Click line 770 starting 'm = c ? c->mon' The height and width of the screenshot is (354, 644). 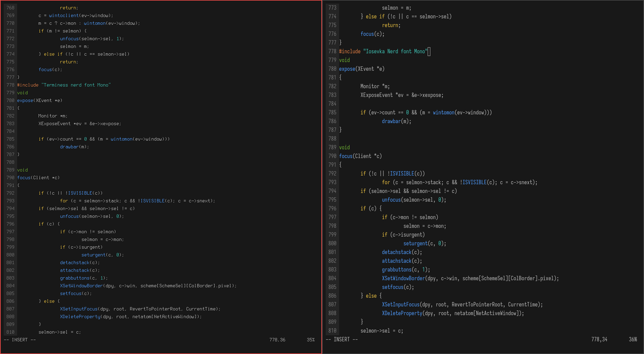pos(89,23)
